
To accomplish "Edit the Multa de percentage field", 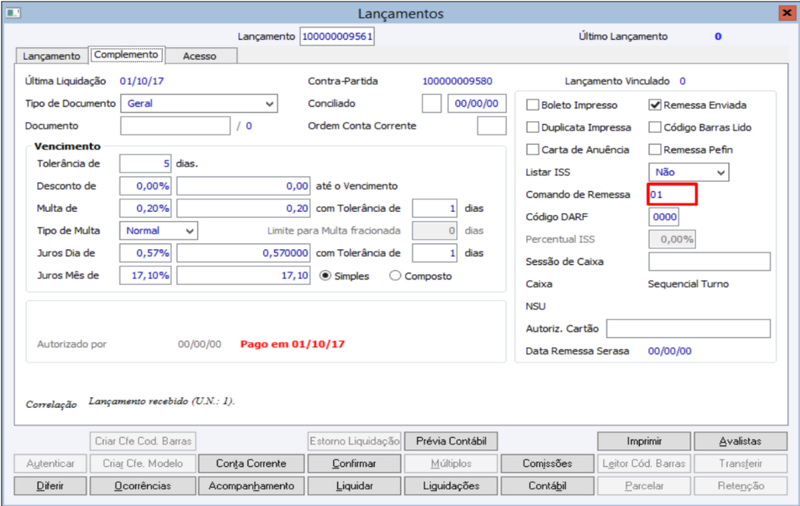I will 145,208.
